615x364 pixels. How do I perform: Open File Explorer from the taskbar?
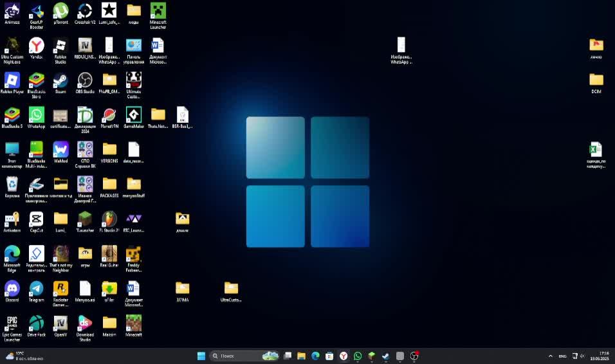[301, 356]
